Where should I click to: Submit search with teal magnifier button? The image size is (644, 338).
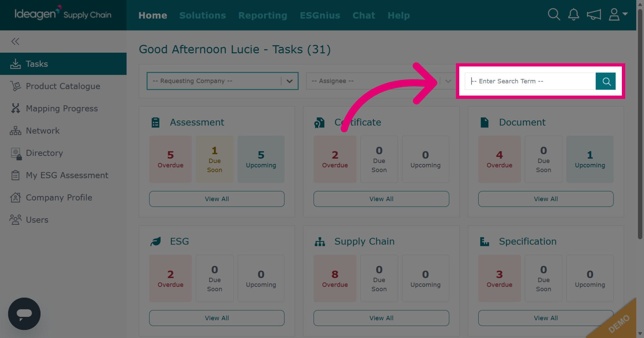pos(606,81)
